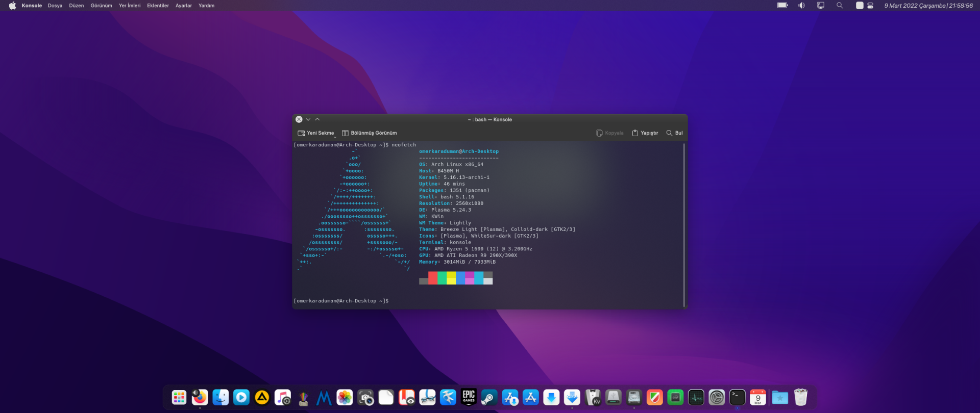This screenshot has width=980, height=413.
Task: Open the Konsole application menu
Action: (x=32, y=6)
